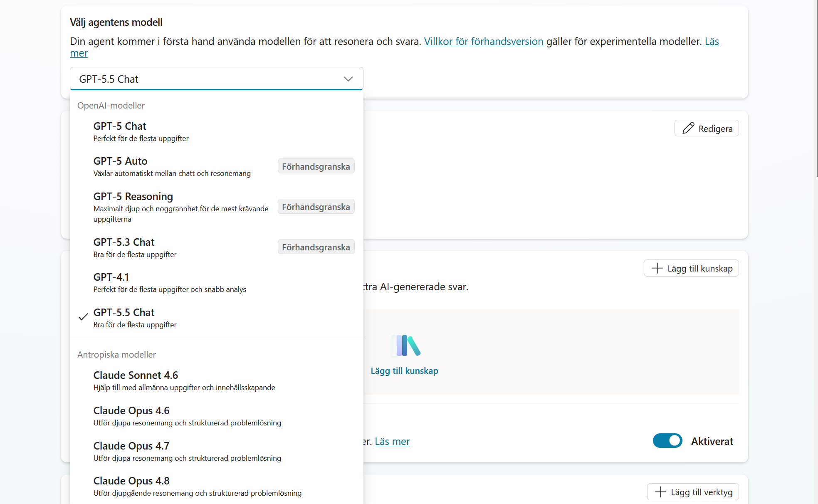Screen dimensions: 818x504
Task: Click Förhandsgranska badge on GPT-5 Auto
Action: pos(316,166)
